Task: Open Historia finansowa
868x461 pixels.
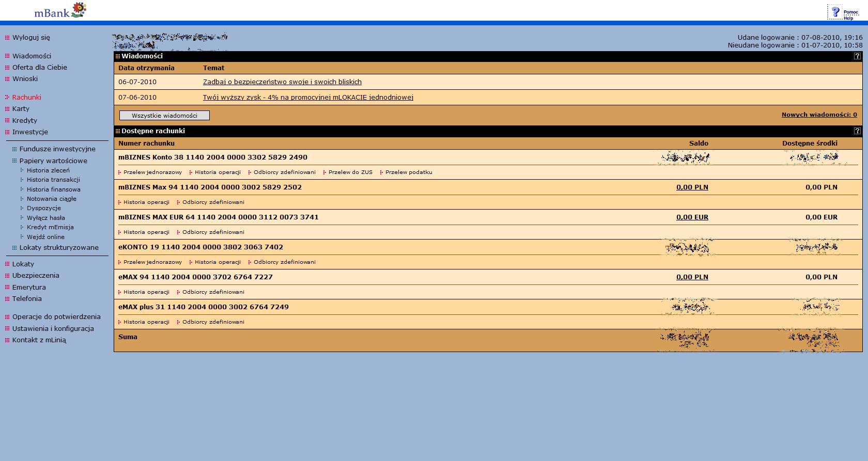Action: pyautogui.click(x=54, y=189)
